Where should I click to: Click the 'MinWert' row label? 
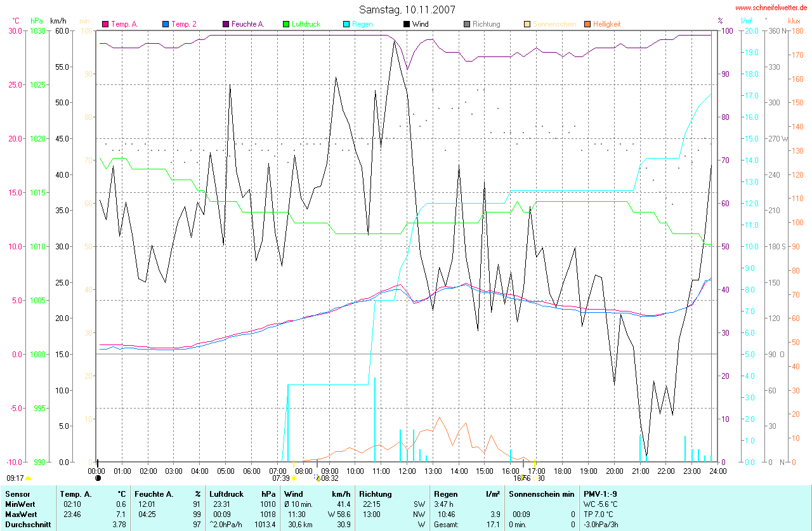tap(20, 504)
